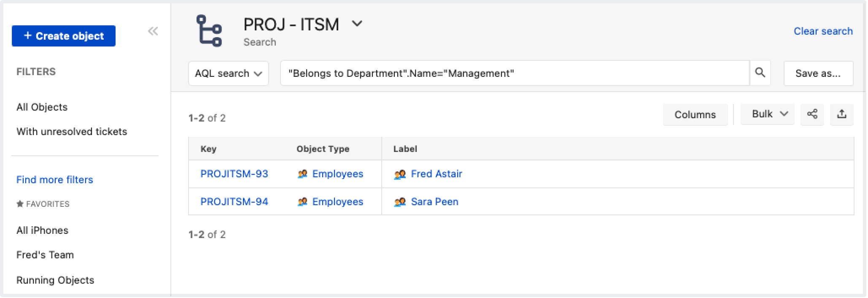Click the Employees icon beside Sara Peen
The height and width of the screenshot is (298, 868).
[399, 202]
